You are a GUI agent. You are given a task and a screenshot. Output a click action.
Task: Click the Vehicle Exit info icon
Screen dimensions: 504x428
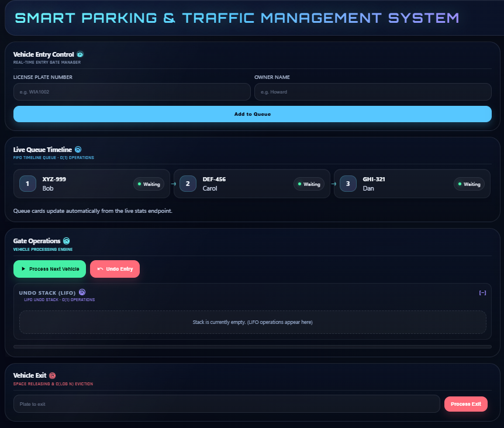[x=53, y=375]
